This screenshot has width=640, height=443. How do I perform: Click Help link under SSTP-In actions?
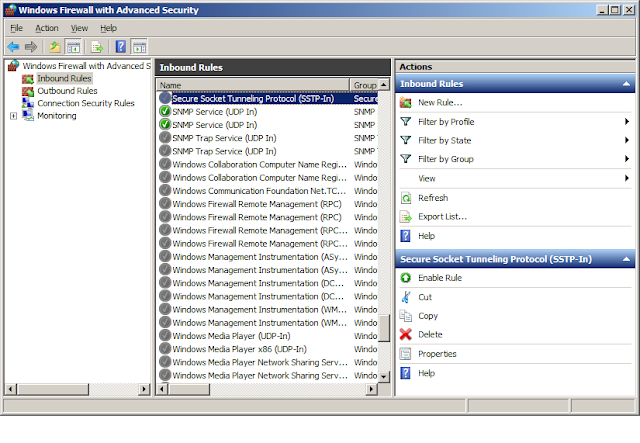click(x=427, y=373)
